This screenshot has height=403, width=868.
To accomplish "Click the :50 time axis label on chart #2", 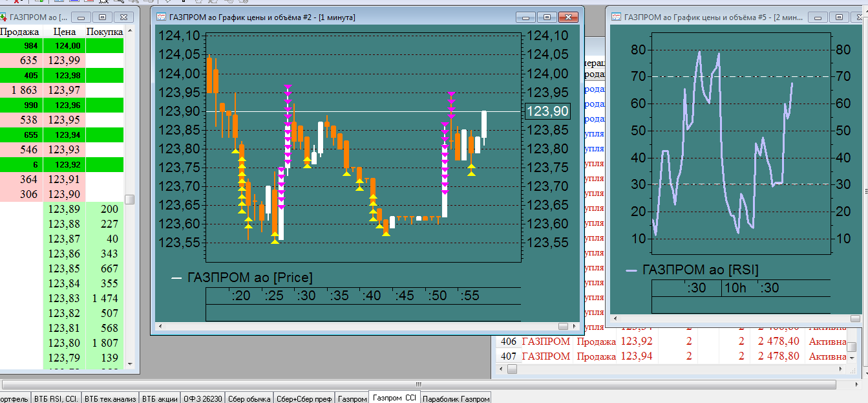I will pyautogui.click(x=437, y=296).
